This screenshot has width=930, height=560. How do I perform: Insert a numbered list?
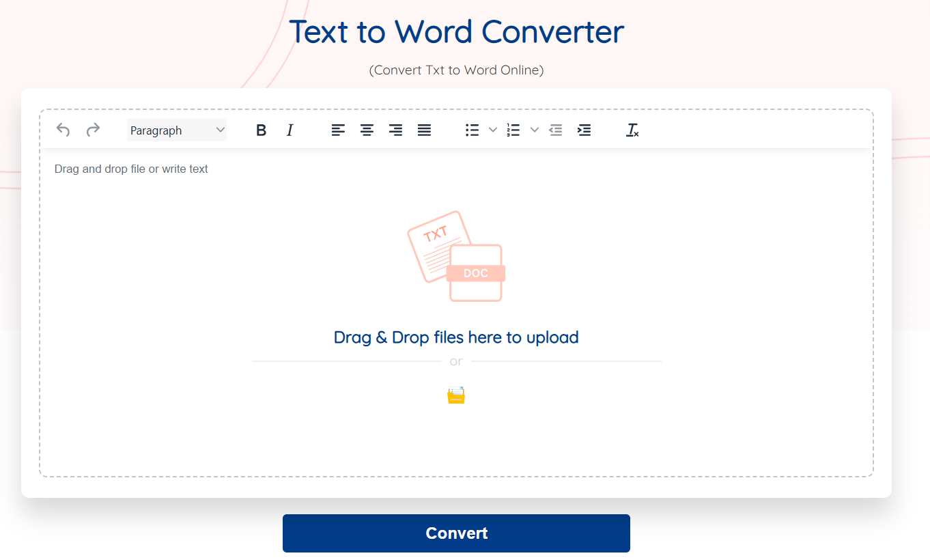513,130
